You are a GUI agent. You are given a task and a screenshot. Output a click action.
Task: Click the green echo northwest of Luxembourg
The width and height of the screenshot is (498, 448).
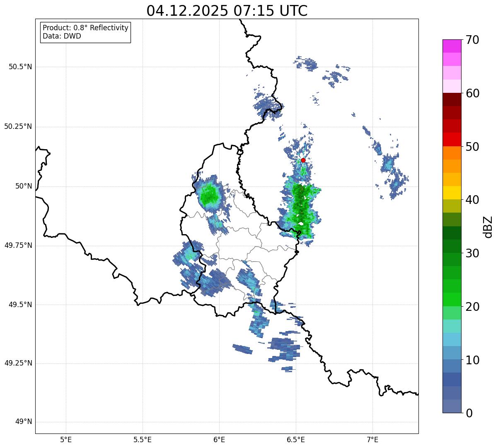pos(209,194)
